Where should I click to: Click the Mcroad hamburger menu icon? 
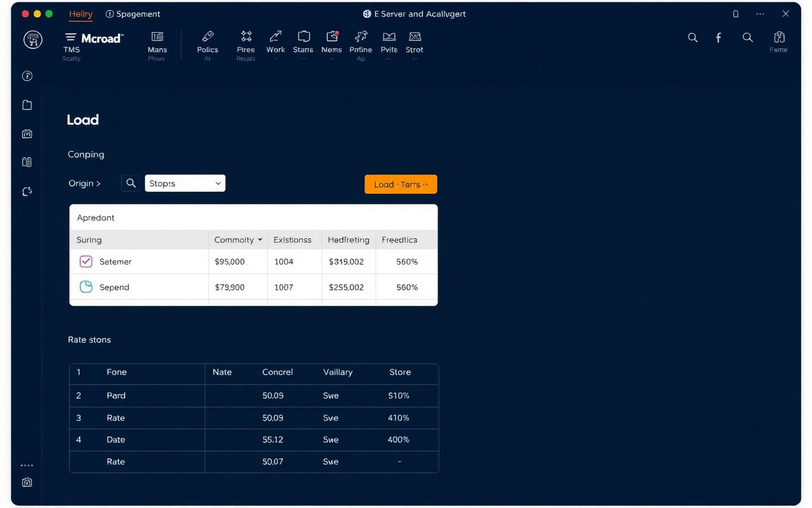coord(71,37)
